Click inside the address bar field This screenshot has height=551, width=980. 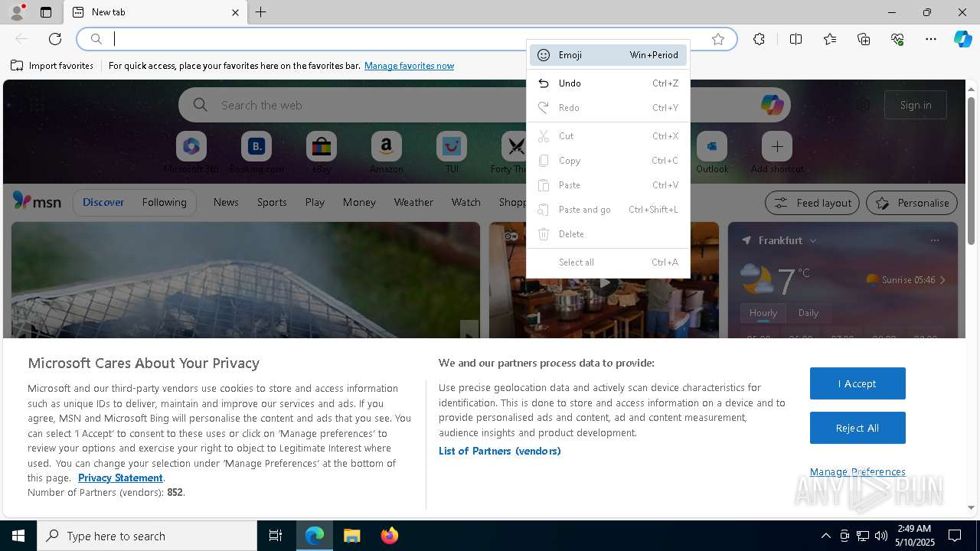tap(406, 39)
